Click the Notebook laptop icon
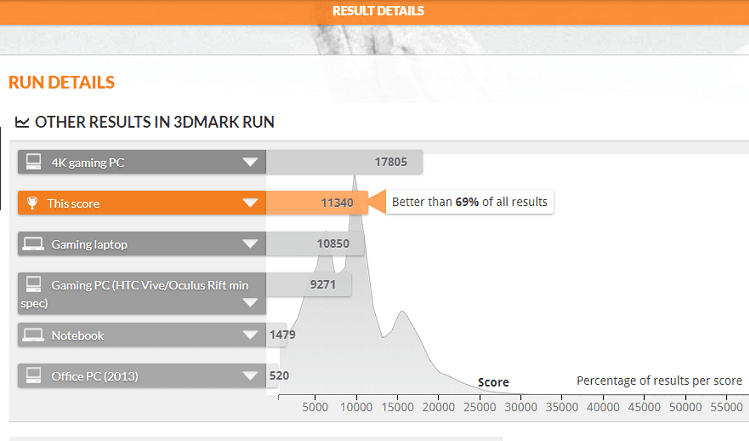Screen dimensions: 749x441 [33, 334]
